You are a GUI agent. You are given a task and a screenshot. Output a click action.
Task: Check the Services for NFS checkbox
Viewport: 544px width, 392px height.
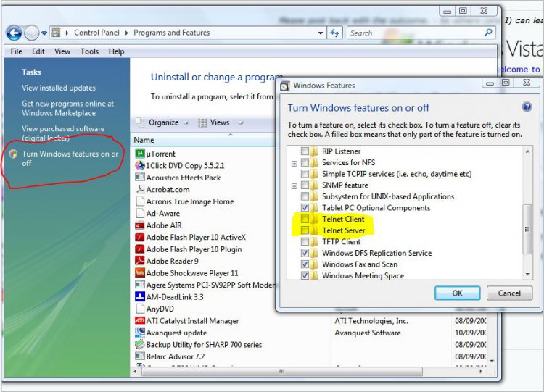[305, 162]
